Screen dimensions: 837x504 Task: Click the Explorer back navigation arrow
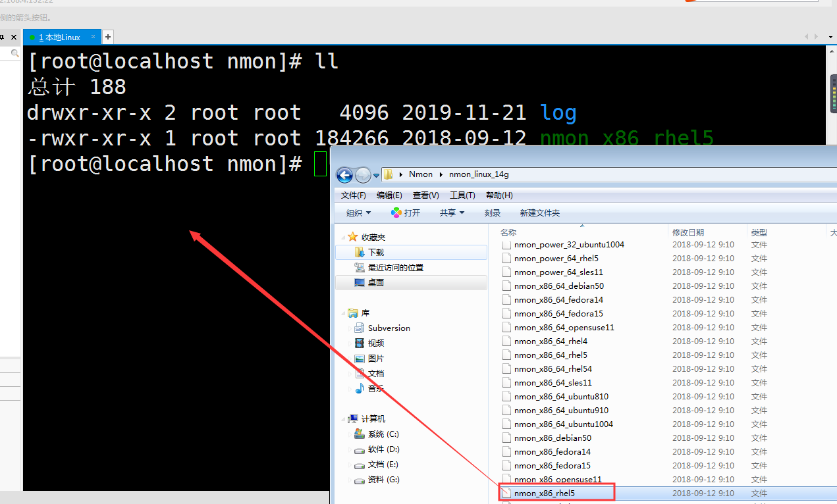[344, 175]
